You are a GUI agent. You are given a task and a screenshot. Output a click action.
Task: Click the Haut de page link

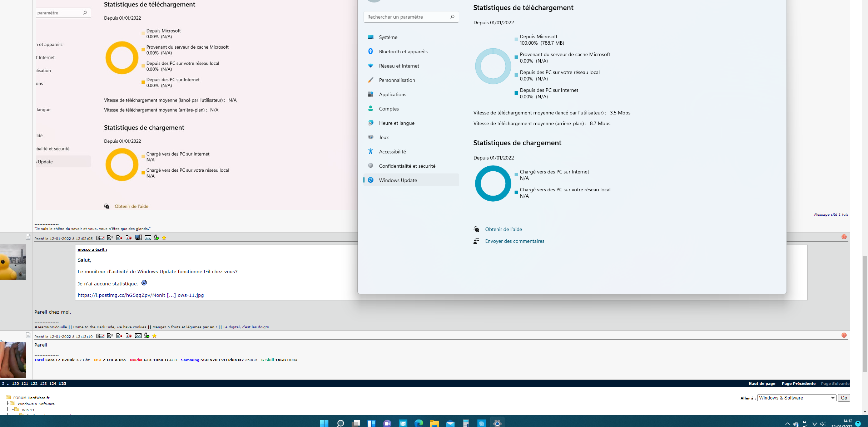point(762,383)
